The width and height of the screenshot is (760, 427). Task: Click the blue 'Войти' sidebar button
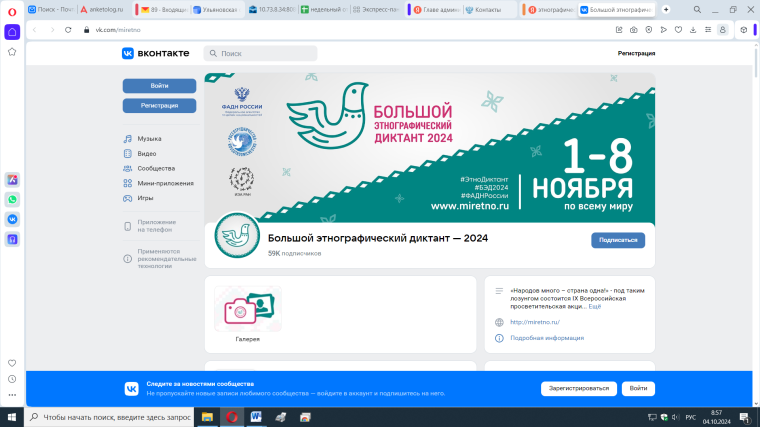coord(159,86)
